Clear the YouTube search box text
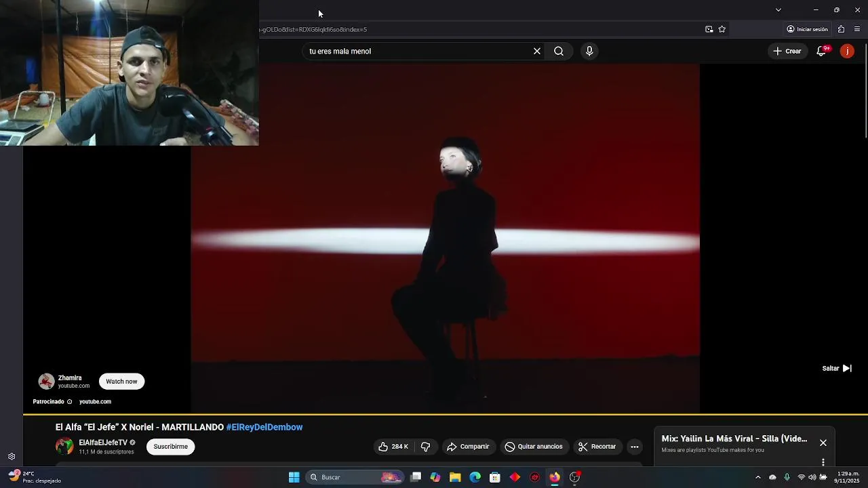 pyautogui.click(x=537, y=51)
